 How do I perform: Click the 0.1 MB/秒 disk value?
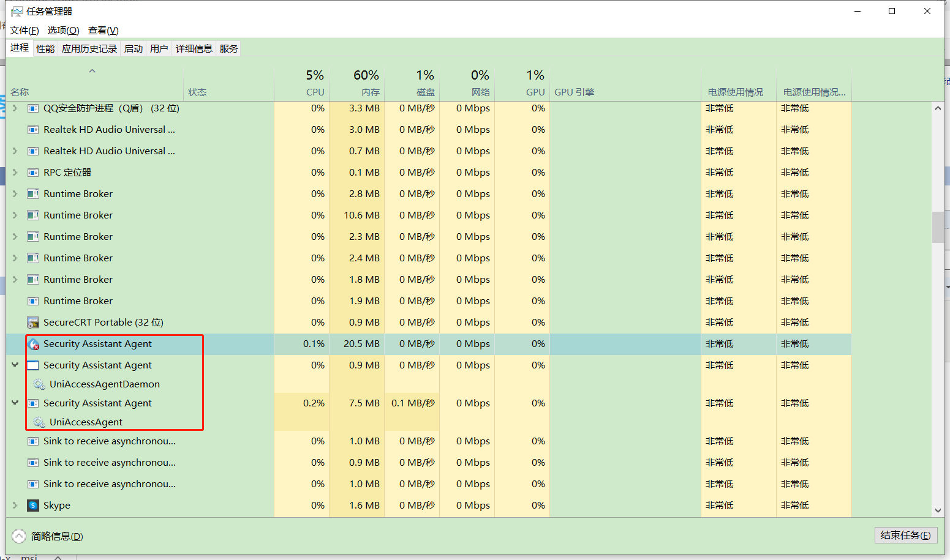coord(413,403)
